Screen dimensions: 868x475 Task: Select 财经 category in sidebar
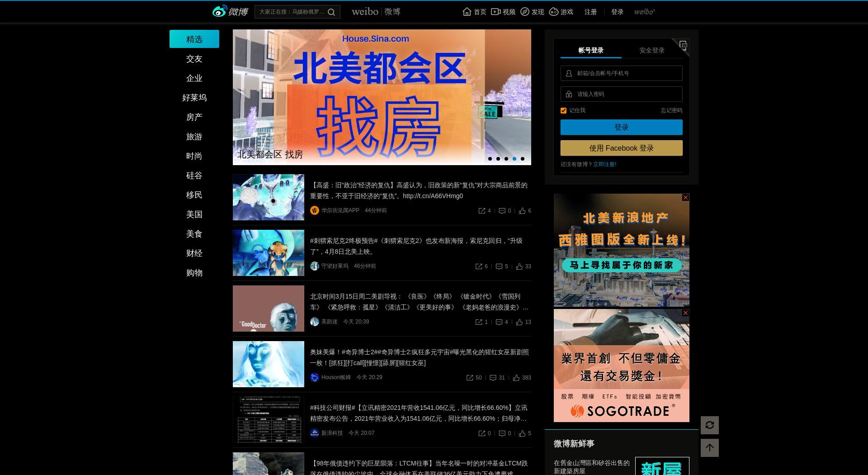[194, 253]
